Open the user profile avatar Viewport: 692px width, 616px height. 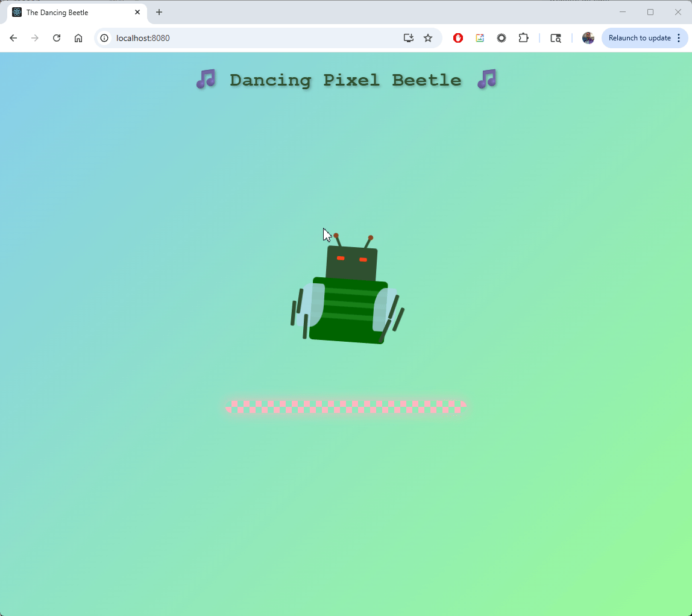588,38
